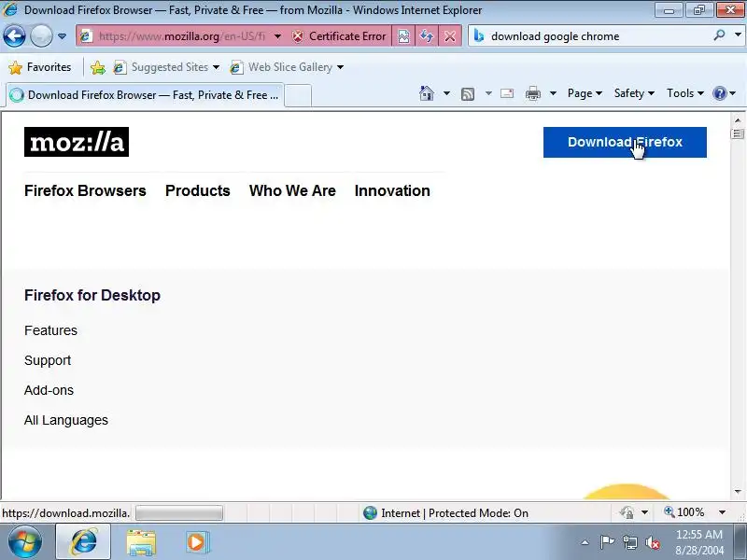Launch Windows Media Player from taskbar
This screenshot has width=747, height=560.
pos(197,542)
